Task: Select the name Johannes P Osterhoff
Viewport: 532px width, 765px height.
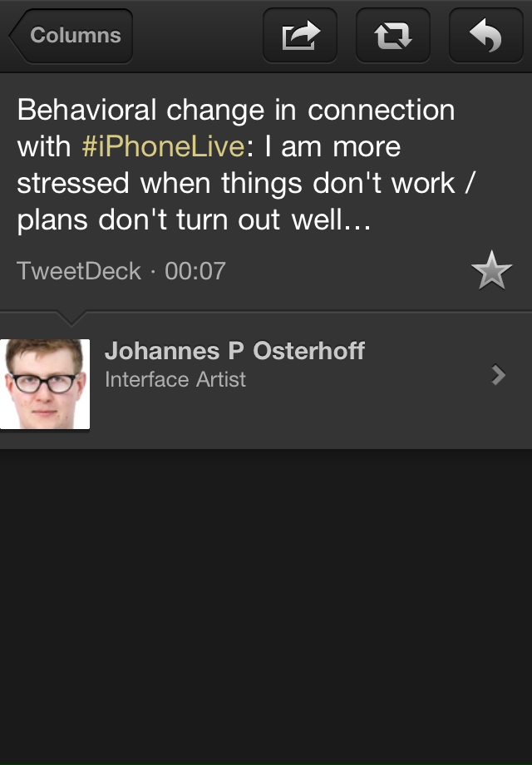Action: (x=234, y=351)
